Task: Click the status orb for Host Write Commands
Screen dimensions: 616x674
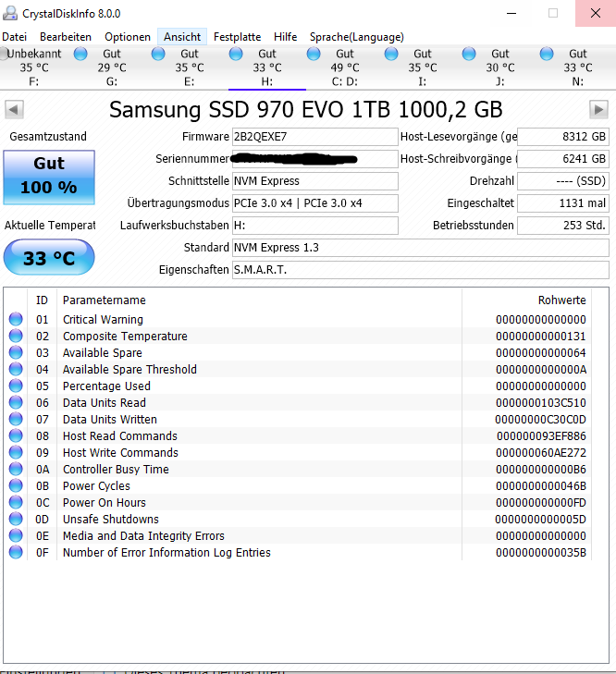Action: click(x=16, y=452)
